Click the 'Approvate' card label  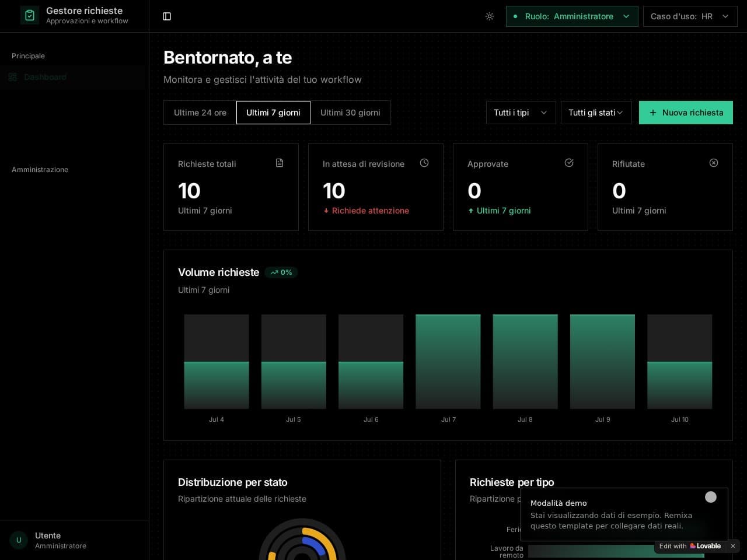click(x=488, y=164)
